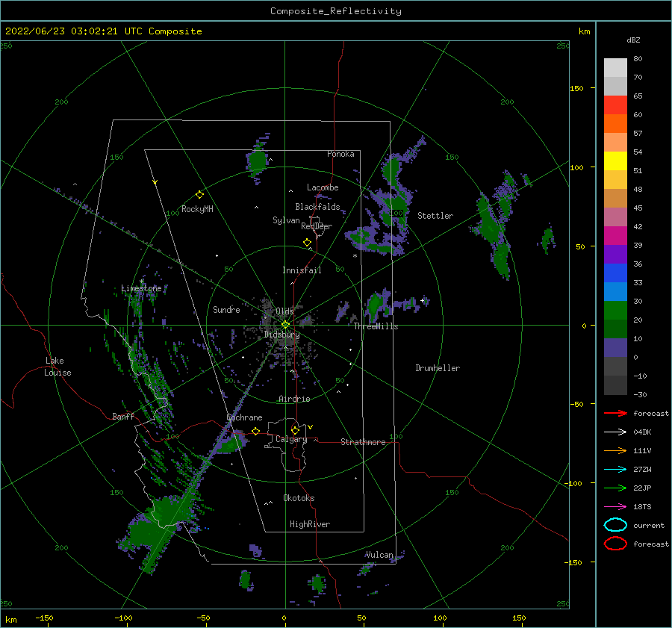Click the HighRiver city label

pyautogui.click(x=310, y=524)
